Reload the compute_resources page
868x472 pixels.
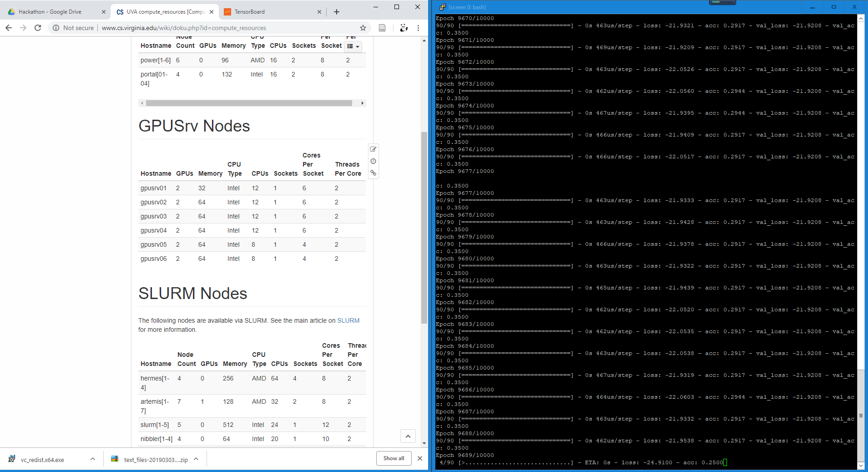tap(38, 28)
